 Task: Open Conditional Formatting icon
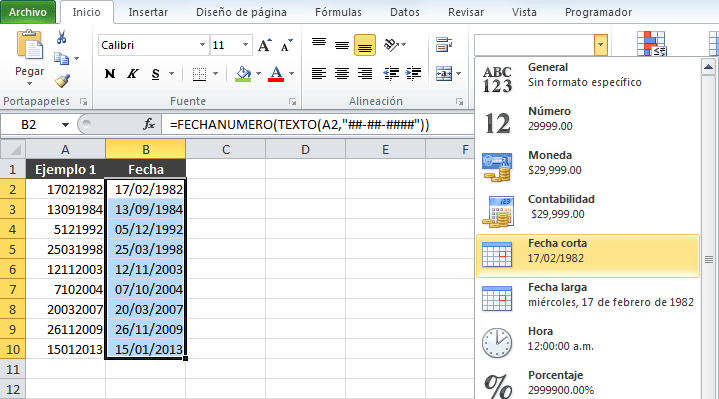pos(652,44)
